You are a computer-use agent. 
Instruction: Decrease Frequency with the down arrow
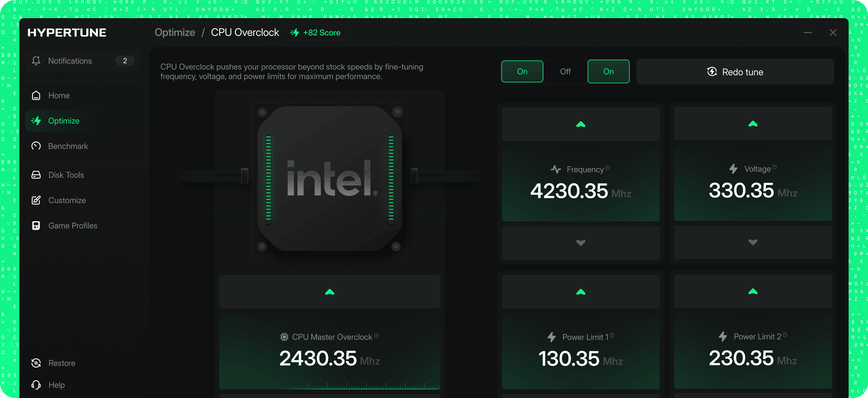[x=581, y=242]
